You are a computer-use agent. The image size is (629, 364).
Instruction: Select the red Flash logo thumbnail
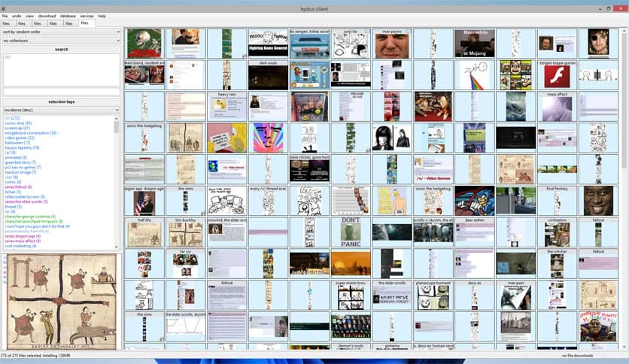(558, 75)
